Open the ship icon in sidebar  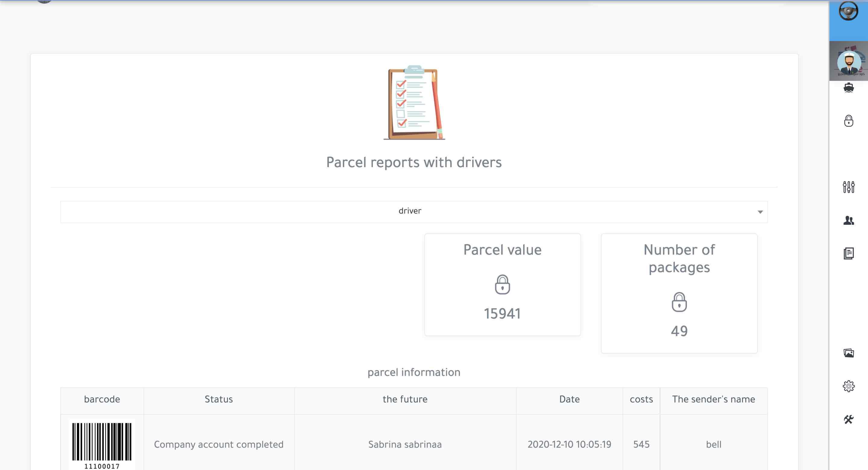[x=848, y=88]
